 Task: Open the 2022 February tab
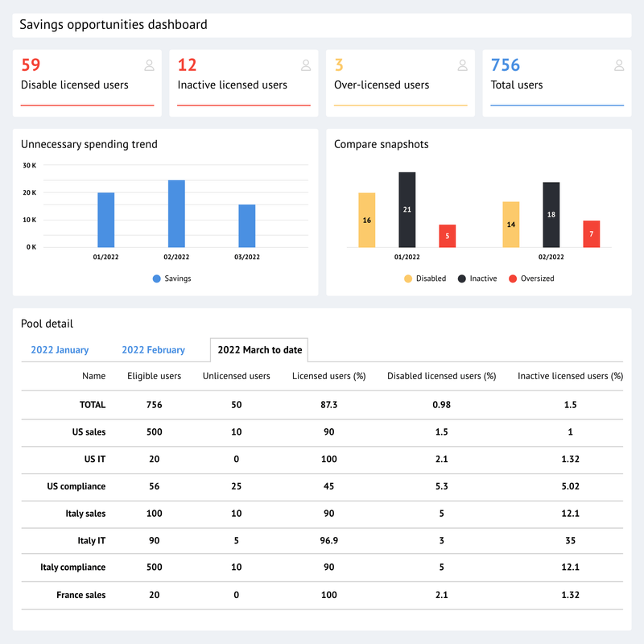[153, 350]
